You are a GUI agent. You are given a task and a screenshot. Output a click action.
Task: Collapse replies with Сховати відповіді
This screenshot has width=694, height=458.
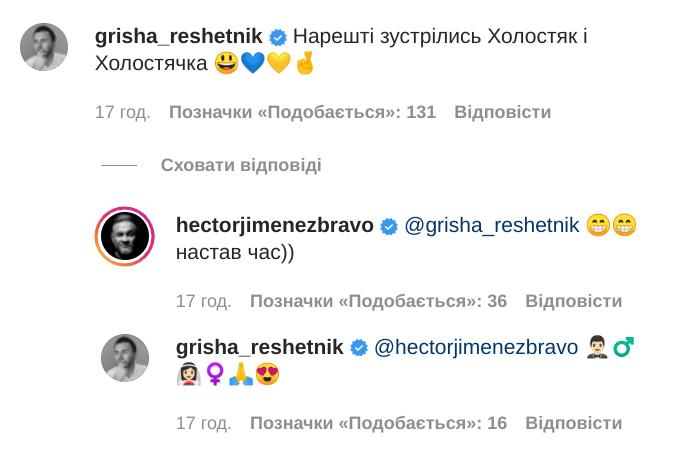(241, 165)
